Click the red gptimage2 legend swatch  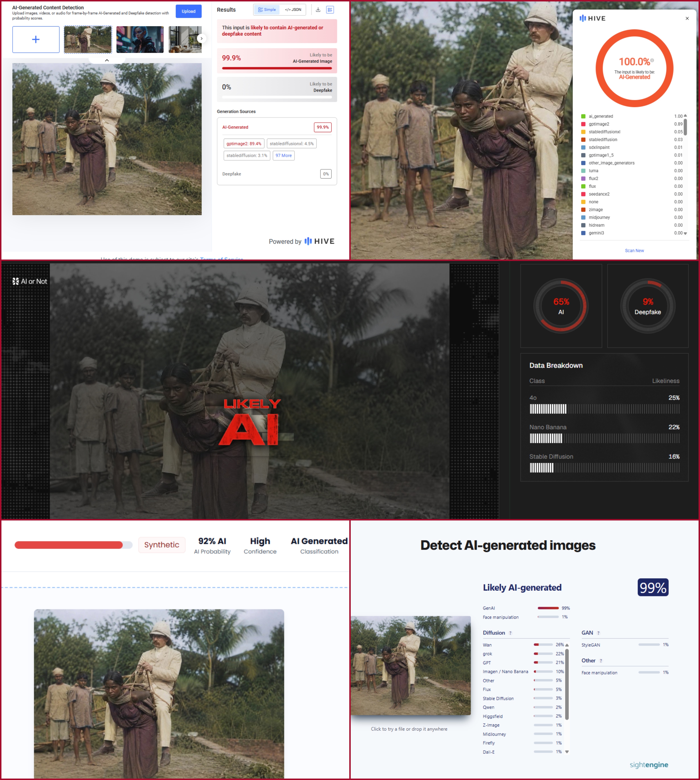coord(583,124)
